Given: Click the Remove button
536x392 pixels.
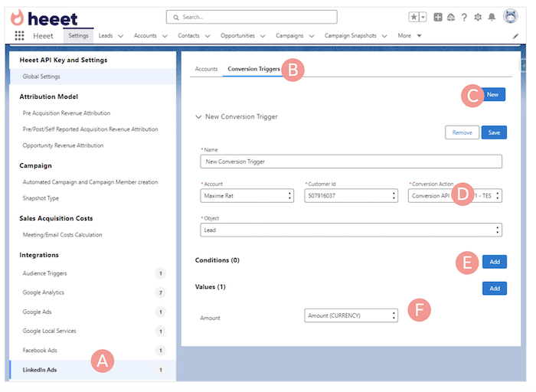Looking at the screenshot, I should click(x=462, y=132).
